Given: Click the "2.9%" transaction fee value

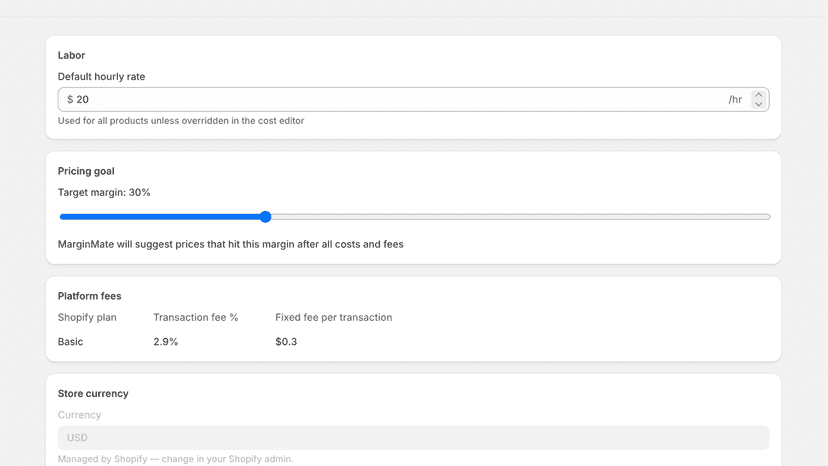Looking at the screenshot, I should click(166, 342).
